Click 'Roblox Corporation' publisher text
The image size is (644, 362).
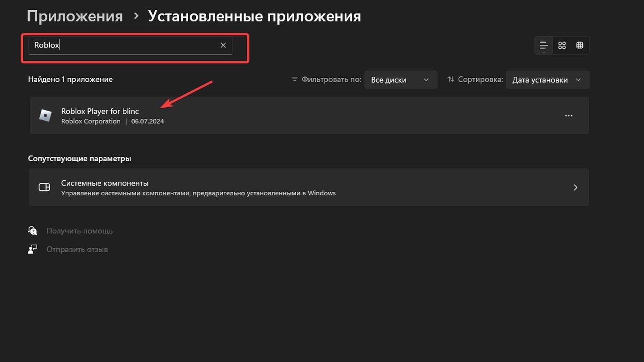[x=91, y=121]
